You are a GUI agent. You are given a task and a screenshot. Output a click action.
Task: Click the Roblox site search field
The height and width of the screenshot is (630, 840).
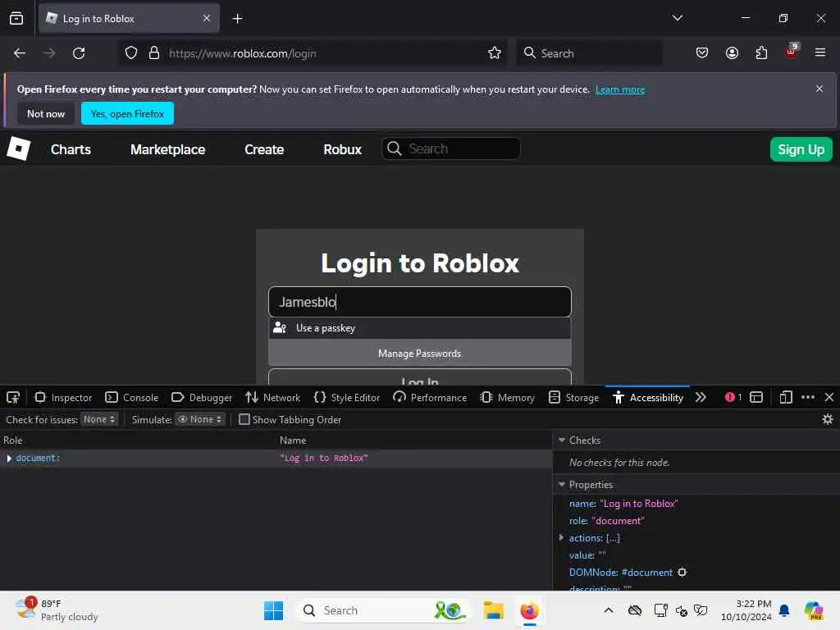pyautogui.click(x=450, y=148)
